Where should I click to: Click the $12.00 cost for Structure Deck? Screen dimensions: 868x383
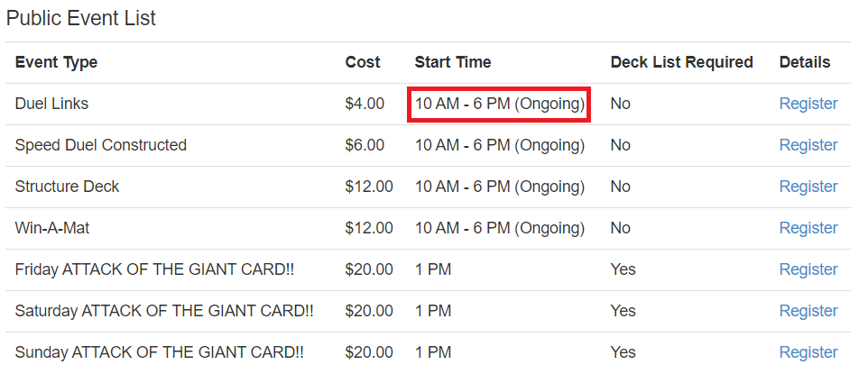(369, 187)
